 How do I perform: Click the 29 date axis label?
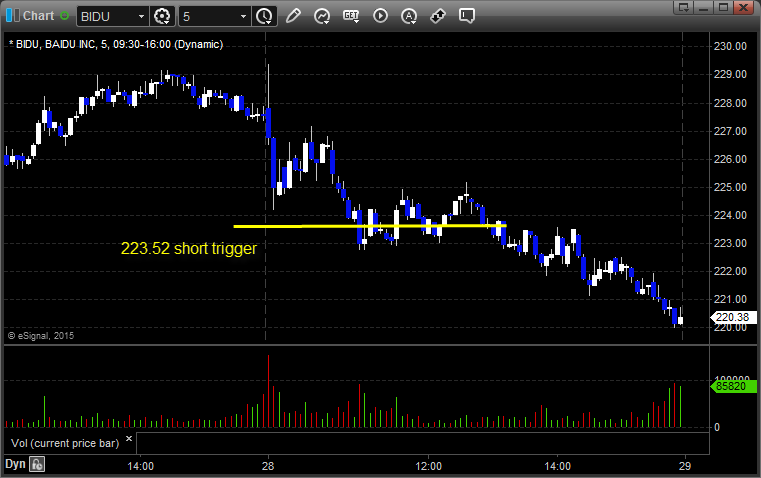coord(685,466)
